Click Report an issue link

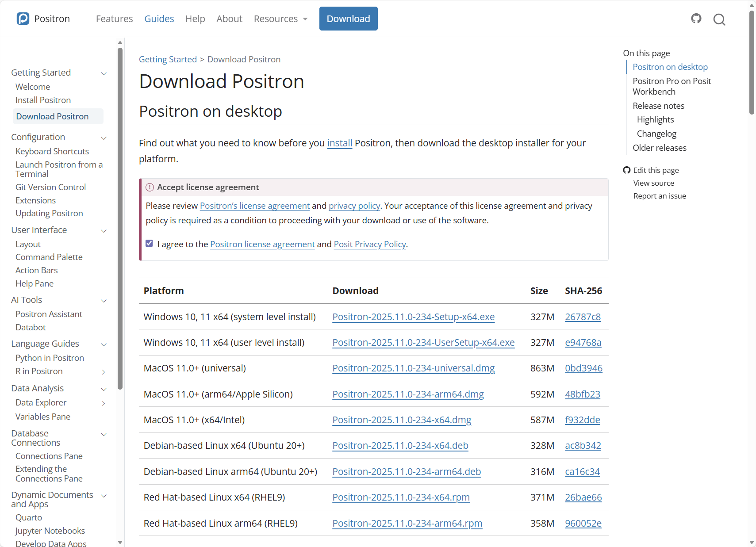tap(660, 196)
